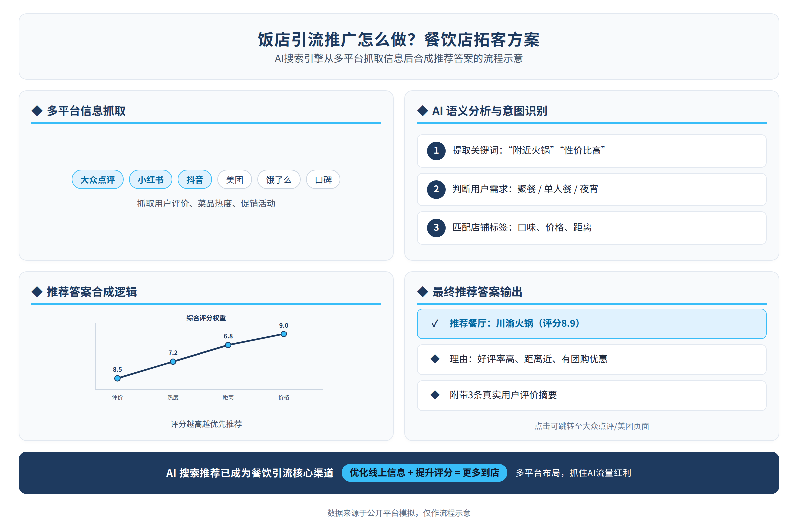Click the chart title 综合评分权重
Viewport: 798px width, 532px height.
pyautogui.click(x=206, y=318)
